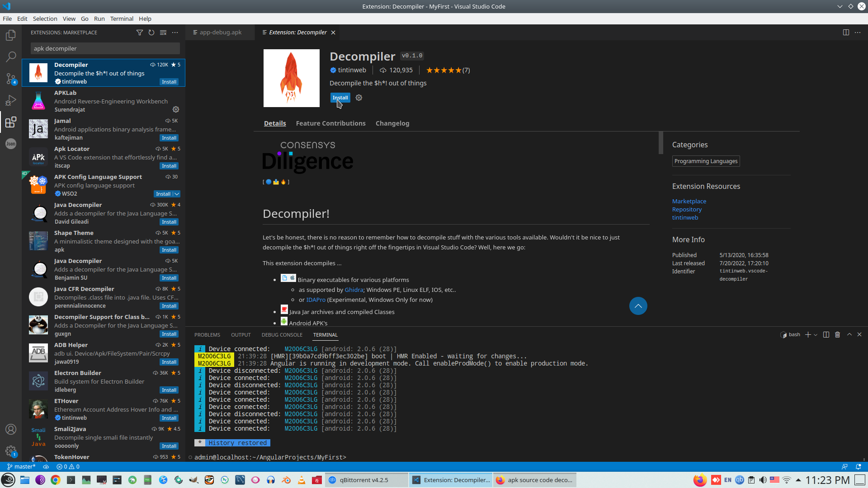868x488 pixels.
Task: Open the Repository link under Extension Resources
Action: click(687, 209)
